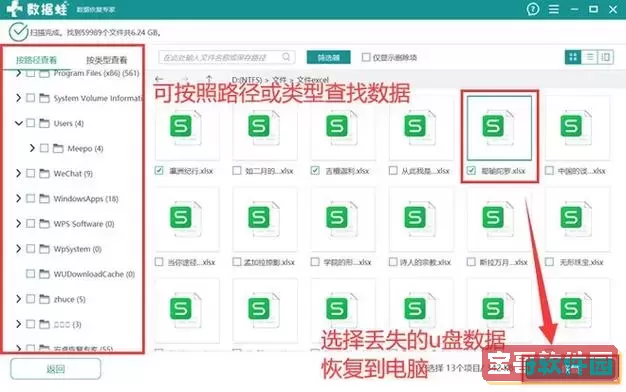Select the 诗人的宗教.xlsx file icon
The image size is (626, 392).
(x=419, y=218)
